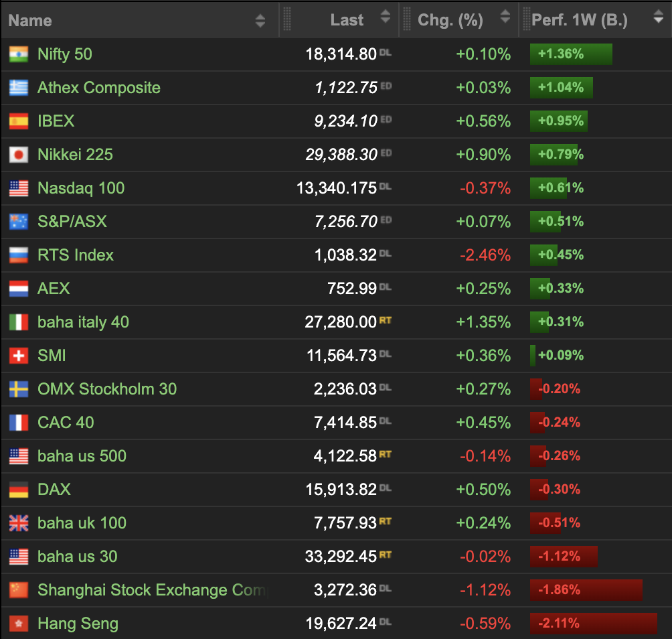The height and width of the screenshot is (639, 672).
Task: Open the Nifty 50 index link
Action: pyautogui.click(x=65, y=54)
